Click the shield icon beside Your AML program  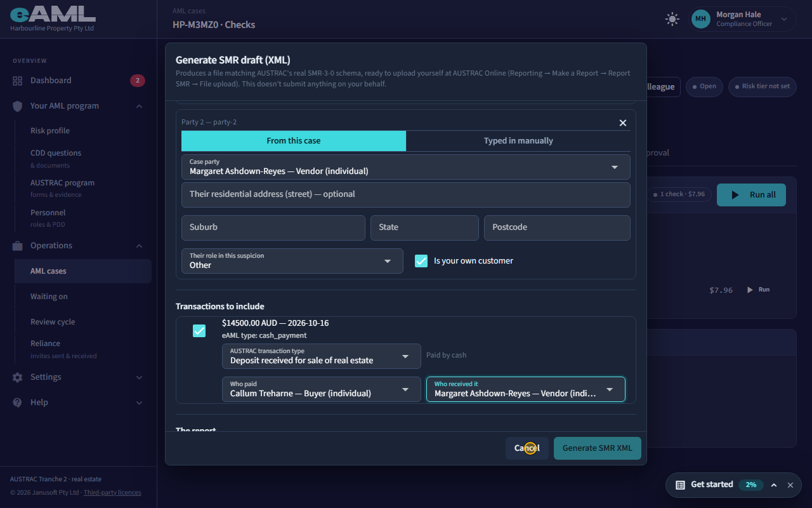[17, 106]
